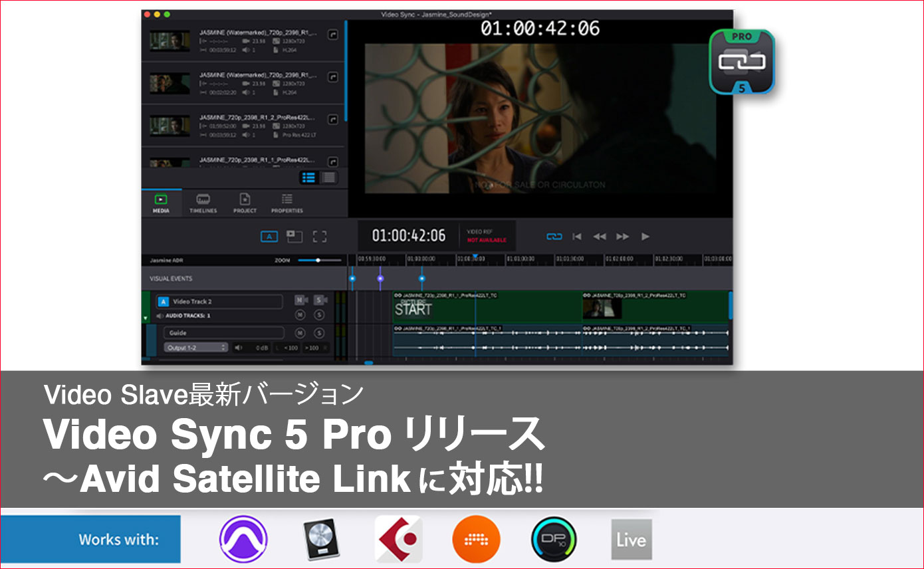Image resolution: width=924 pixels, height=569 pixels.
Task: Open the TIMELINES tab
Action: [203, 203]
